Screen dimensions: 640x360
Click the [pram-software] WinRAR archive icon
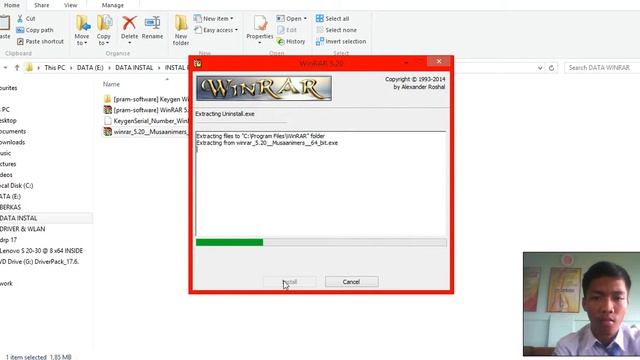107,110
